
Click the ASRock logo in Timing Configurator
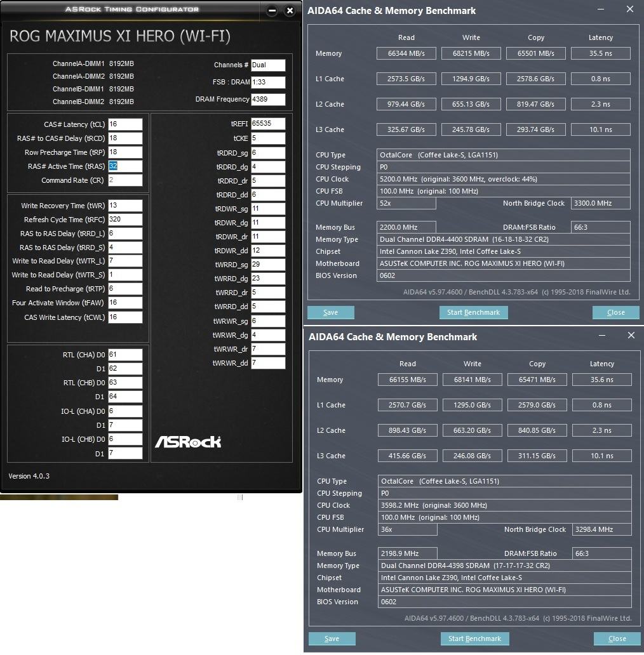(188, 442)
